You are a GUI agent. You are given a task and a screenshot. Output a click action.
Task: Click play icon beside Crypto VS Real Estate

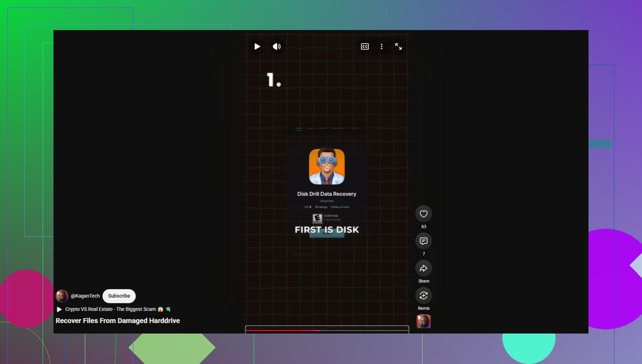point(59,309)
